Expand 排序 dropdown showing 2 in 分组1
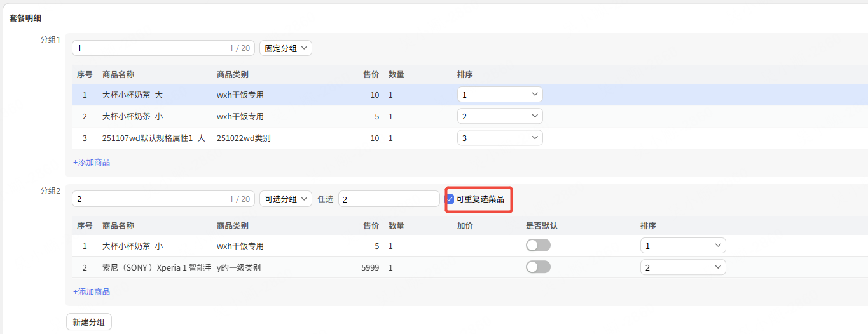 coord(499,117)
